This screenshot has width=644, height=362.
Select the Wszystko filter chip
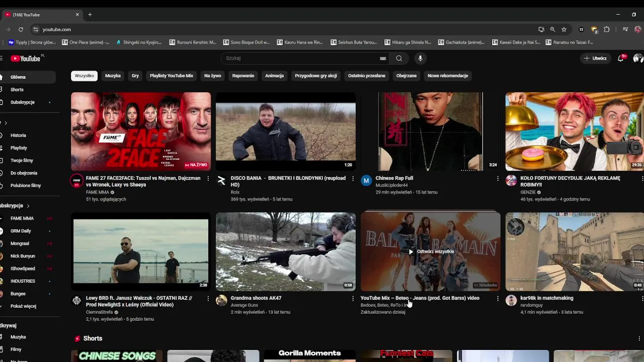coord(85,76)
